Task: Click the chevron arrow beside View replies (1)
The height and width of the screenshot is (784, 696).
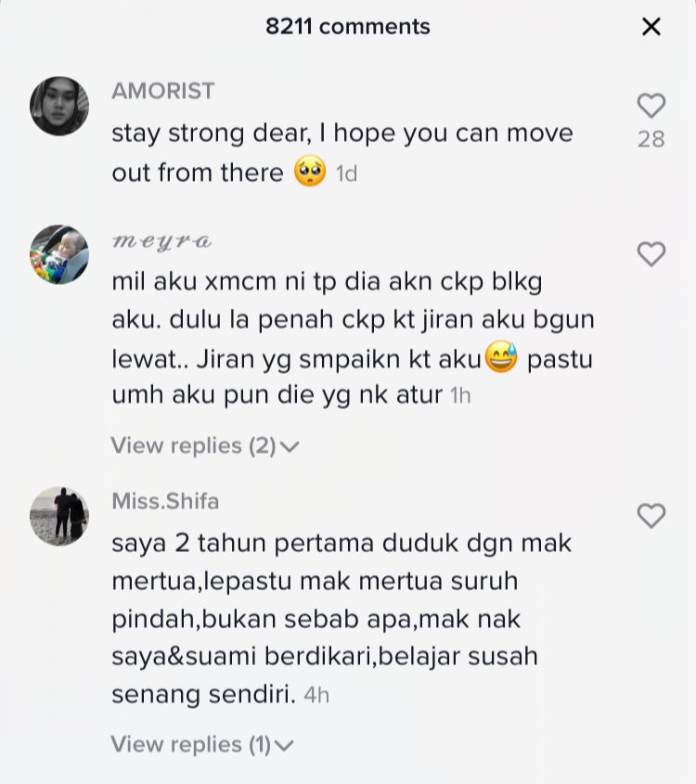Action: tap(285, 746)
